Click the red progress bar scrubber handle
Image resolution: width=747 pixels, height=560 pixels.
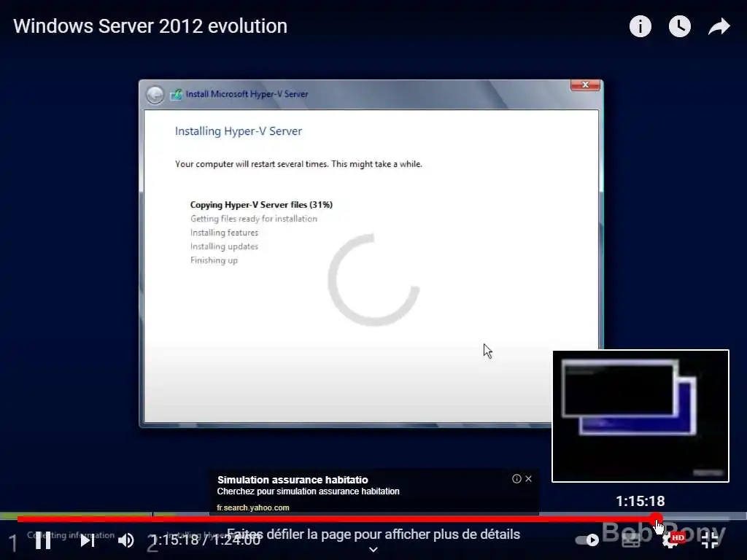[657, 518]
